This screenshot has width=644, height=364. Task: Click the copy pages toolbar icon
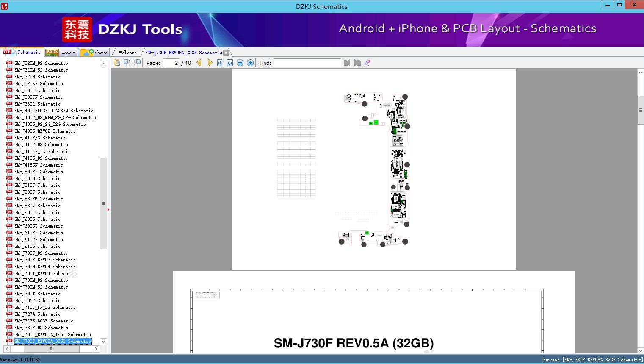pyautogui.click(x=117, y=63)
